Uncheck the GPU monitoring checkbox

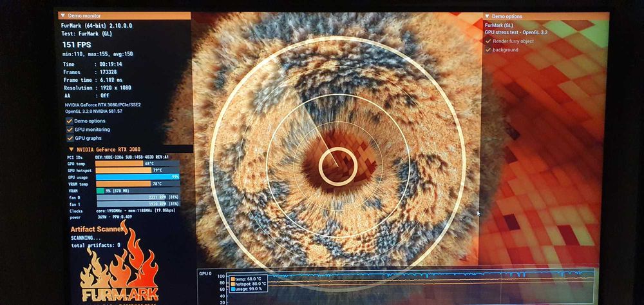[x=70, y=130]
